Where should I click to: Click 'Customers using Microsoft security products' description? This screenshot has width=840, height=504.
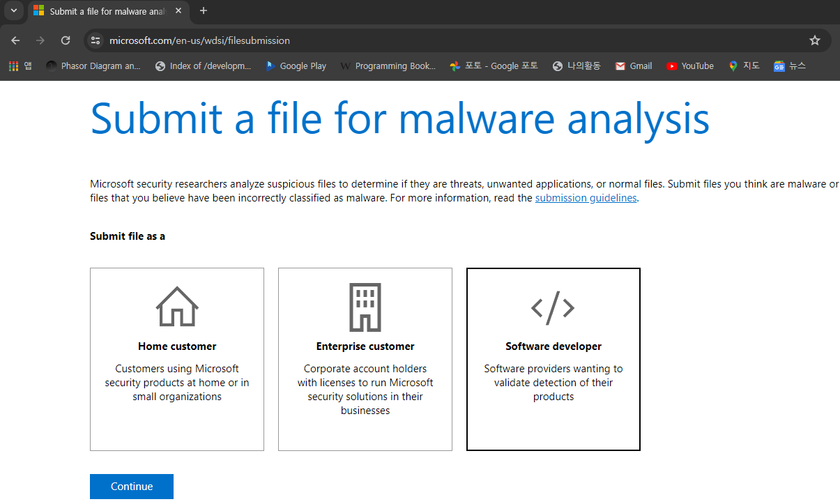(x=177, y=383)
